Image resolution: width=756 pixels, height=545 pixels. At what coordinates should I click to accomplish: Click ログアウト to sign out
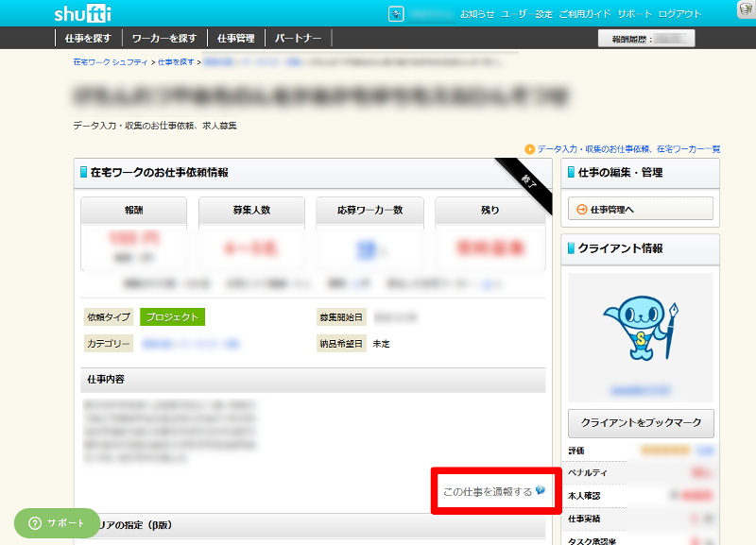click(x=679, y=14)
